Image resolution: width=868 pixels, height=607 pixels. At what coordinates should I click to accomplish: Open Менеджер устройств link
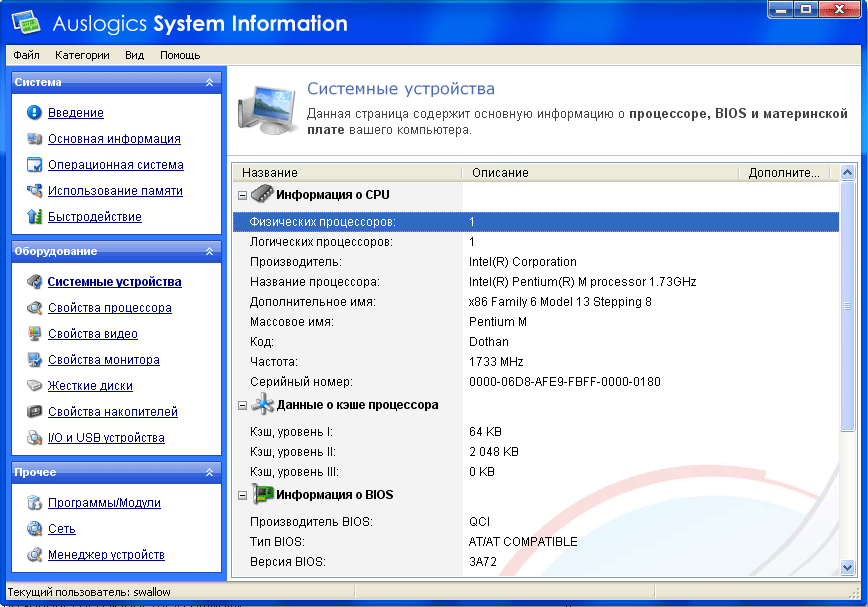coord(106,554)
